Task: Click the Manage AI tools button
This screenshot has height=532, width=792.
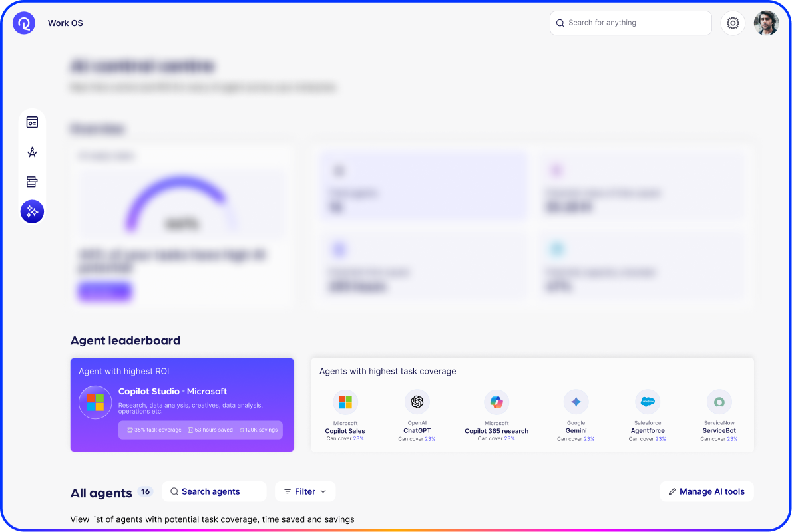Action: pos(706,491)
